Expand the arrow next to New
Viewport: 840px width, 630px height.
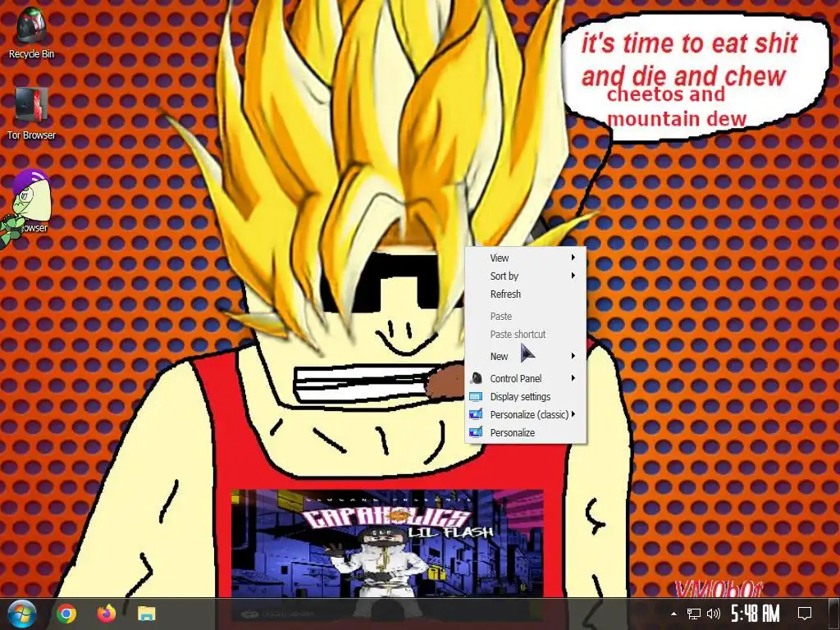coord(573,356)
